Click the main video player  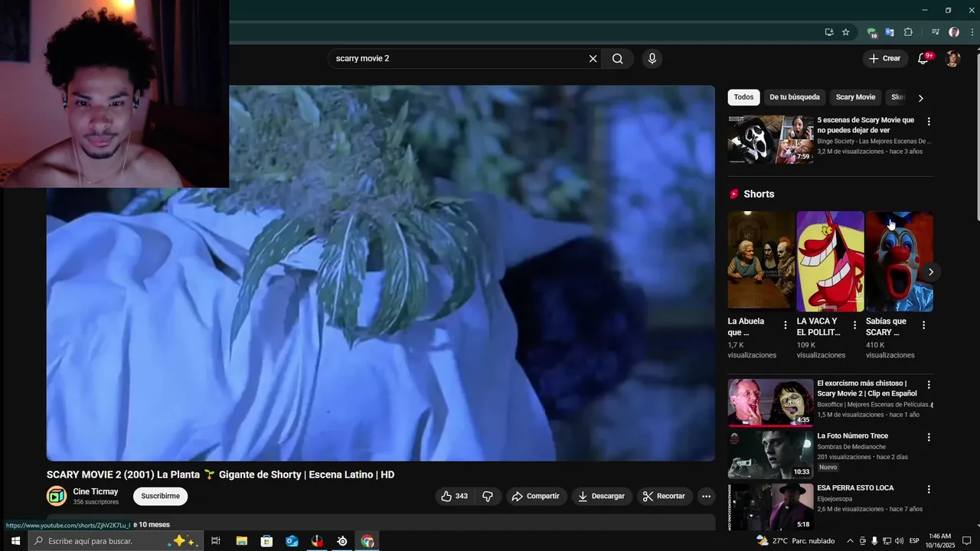381,273
